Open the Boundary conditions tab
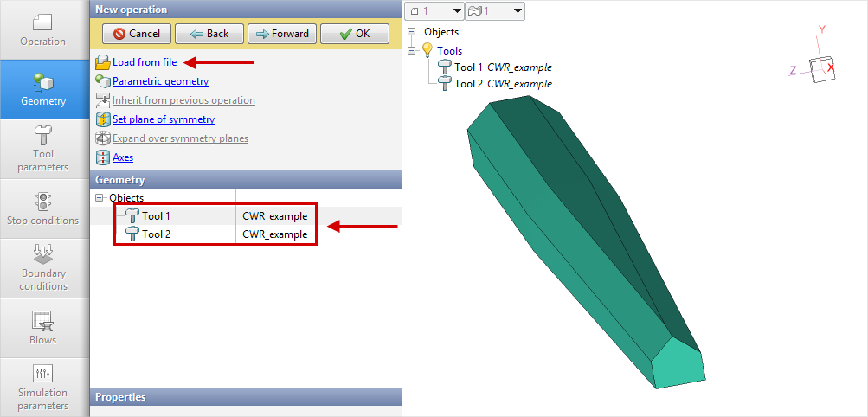868x417 pixels. 43,266
